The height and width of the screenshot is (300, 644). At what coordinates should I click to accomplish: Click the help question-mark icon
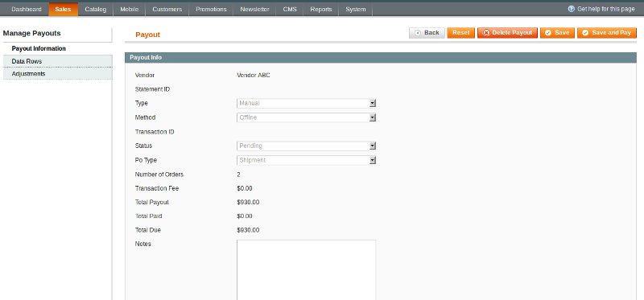(572, 9)
